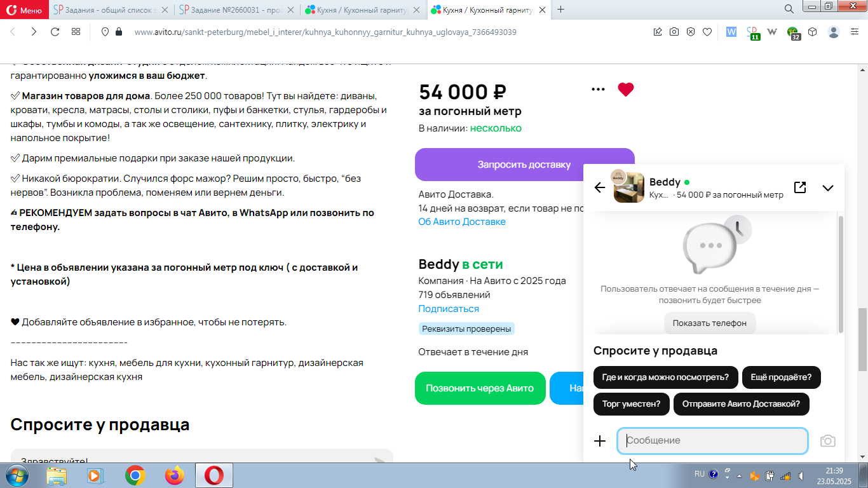Open the Speed Dial grid icon
The height and width of the screenshot is (488, 868).
coord(76,32)
